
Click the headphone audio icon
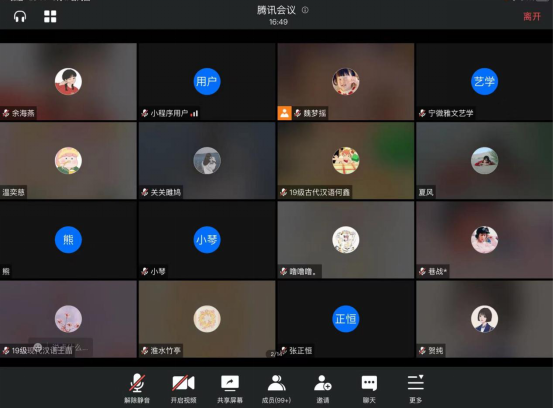[20, 16]
